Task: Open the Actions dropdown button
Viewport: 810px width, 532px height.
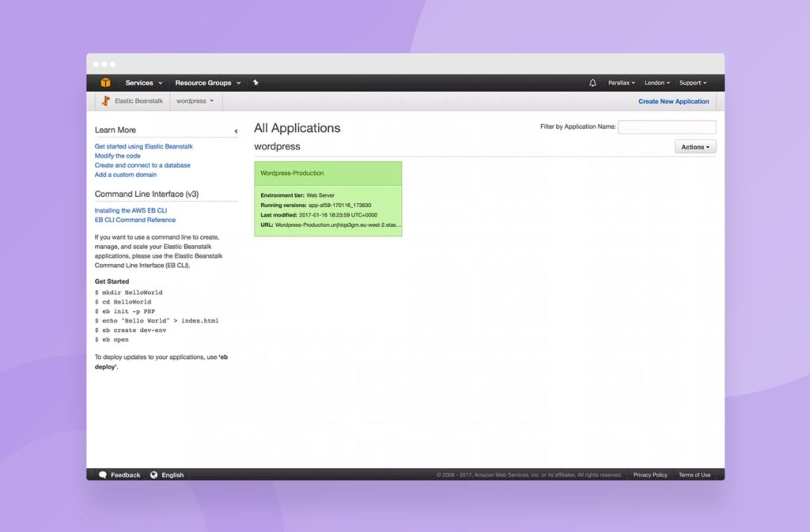Action: click(x=695, y=147)
